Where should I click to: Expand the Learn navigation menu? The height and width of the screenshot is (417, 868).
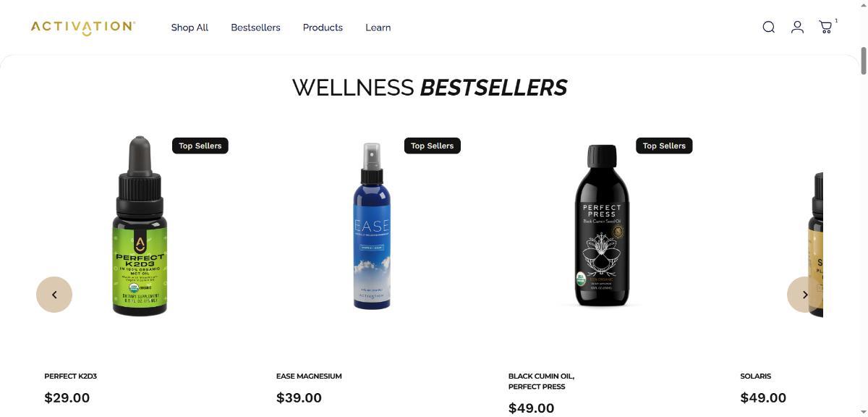378,28
